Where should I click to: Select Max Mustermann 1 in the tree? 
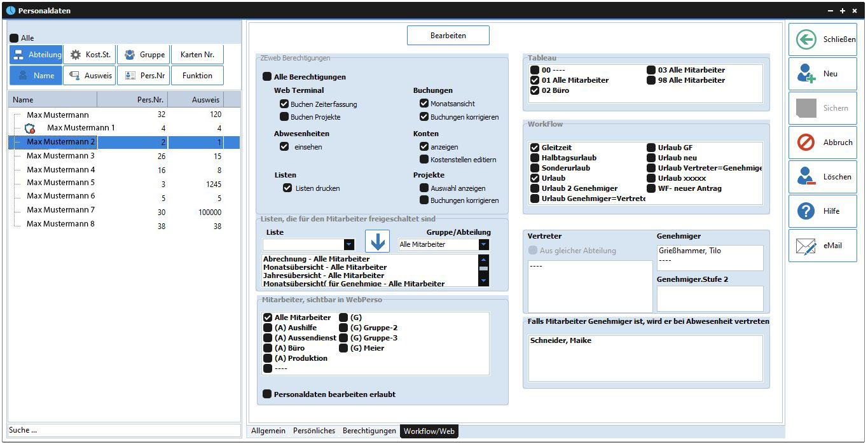(81, 128)
